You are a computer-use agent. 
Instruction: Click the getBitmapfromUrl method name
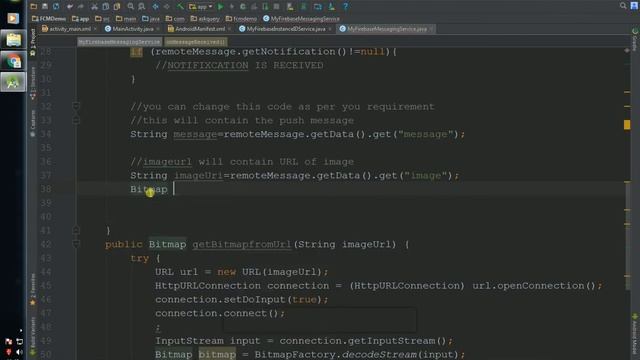(x=242, y=244)
